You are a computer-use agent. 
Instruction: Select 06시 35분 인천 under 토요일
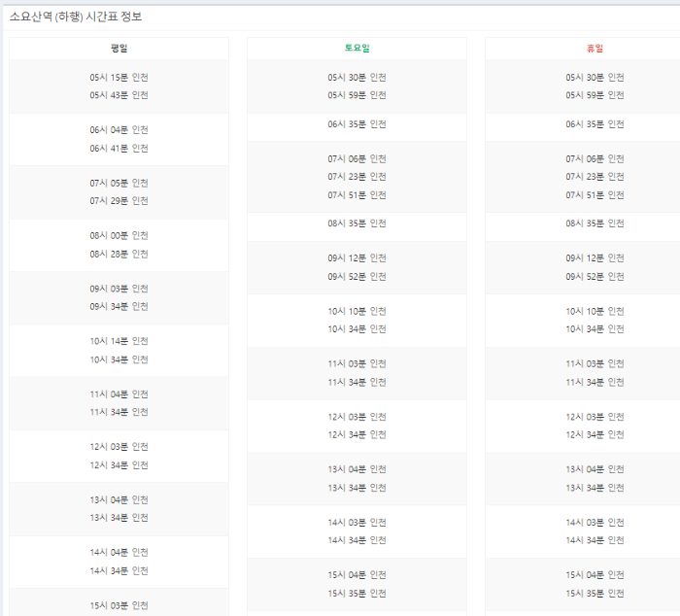click(x=357, y=124)
